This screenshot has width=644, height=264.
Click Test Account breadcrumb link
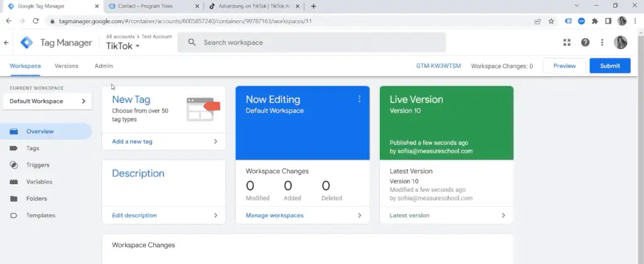pos(157,36)
